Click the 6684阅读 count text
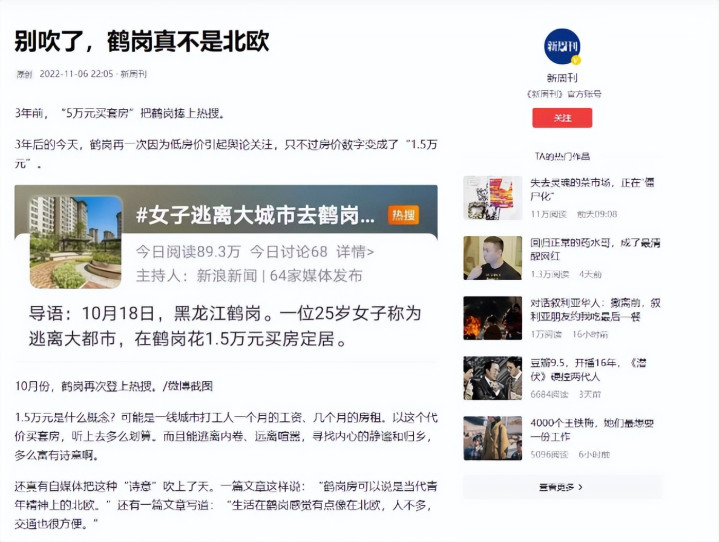The height and width of the screenshot is (542, 719). 549,394
